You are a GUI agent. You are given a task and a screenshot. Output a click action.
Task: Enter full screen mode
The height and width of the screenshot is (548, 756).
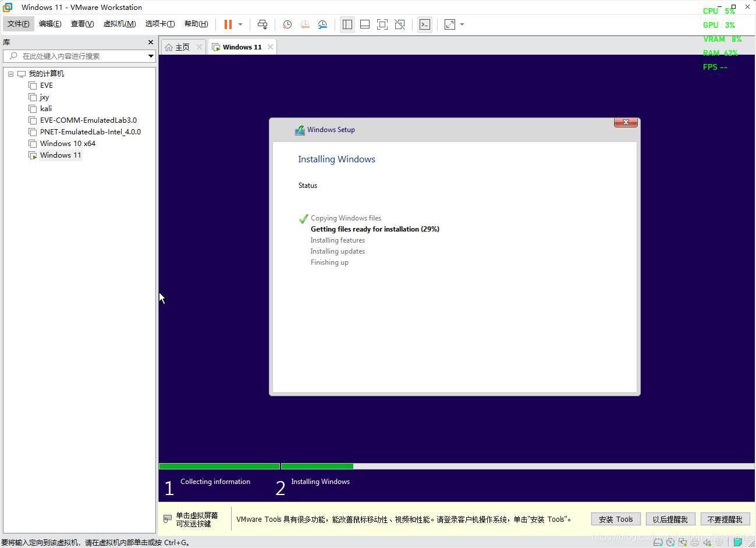(x=382, y=24)
